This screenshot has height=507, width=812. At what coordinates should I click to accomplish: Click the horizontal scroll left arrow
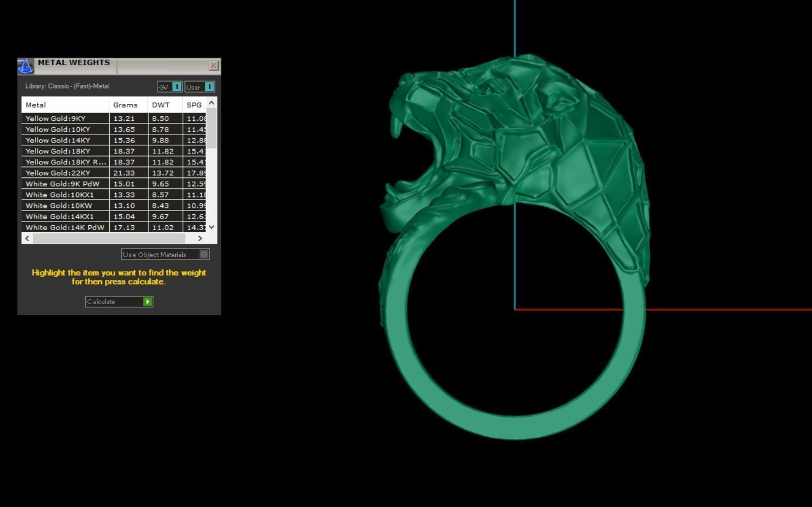click(x=27, y=238)
